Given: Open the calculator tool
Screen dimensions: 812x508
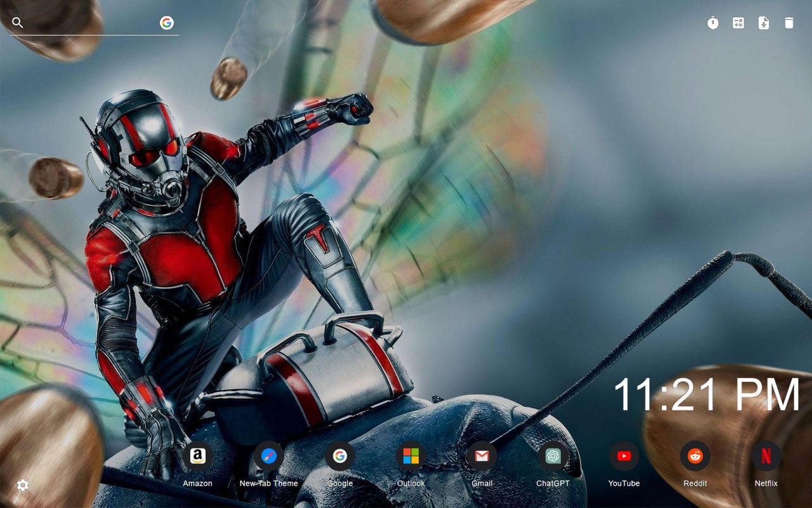Looking at the screenshot, I should (738, 23).
